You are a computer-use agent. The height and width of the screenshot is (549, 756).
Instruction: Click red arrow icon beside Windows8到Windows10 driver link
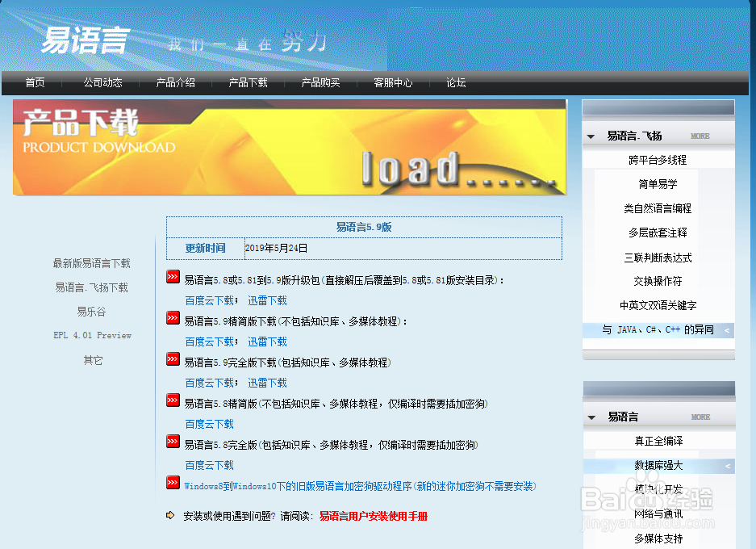[173, 483]
